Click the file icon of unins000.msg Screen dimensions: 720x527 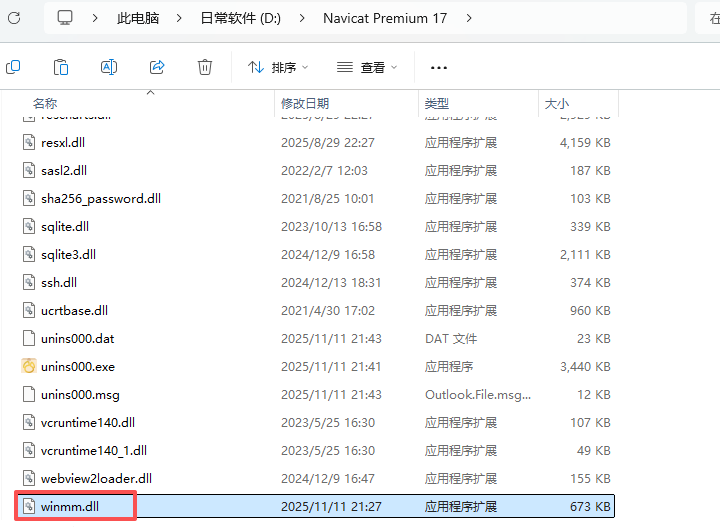29,394
